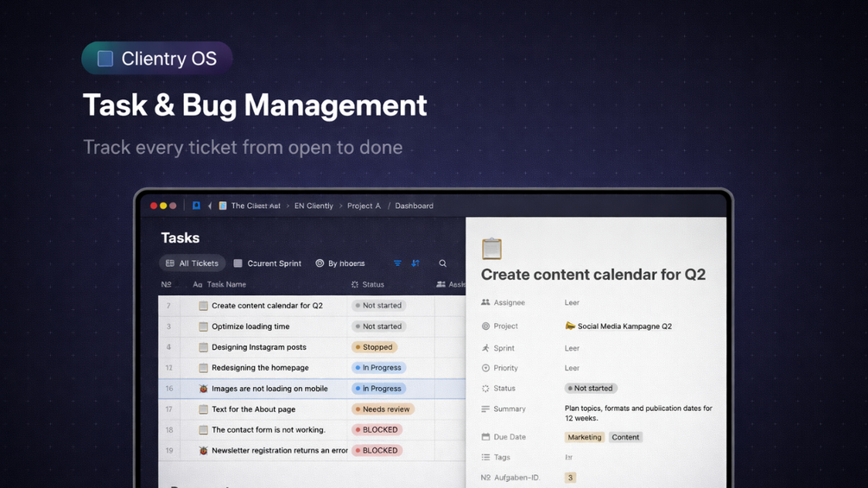Open EN Cliently breadcrumb
The width and height of the screenshot is (868, 488).
[x=314, y=206]
